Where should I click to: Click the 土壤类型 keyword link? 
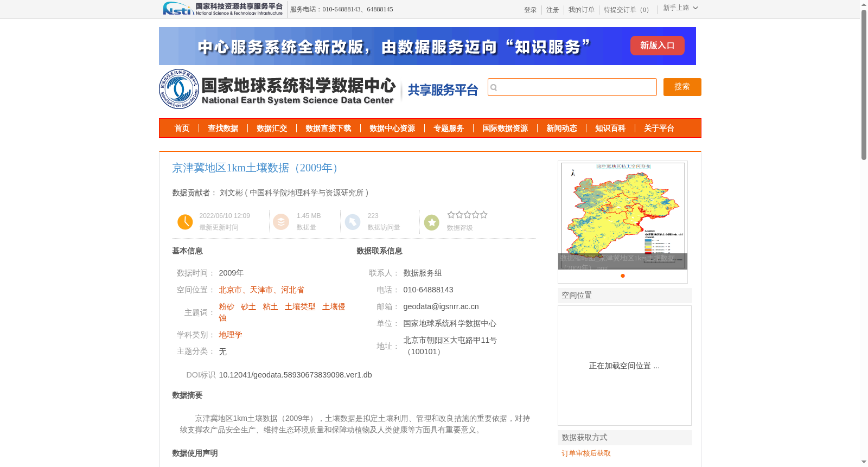pos(300,306)
